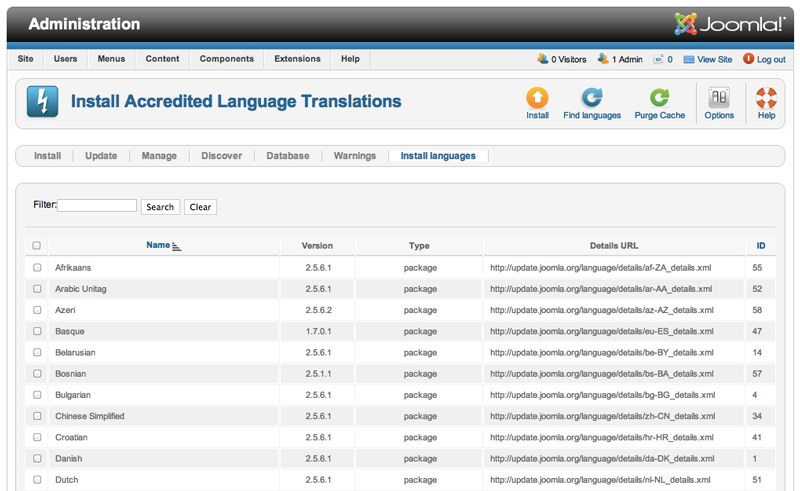
Task: Open the Options toolbar icon
Action: [x=719, y=99]
